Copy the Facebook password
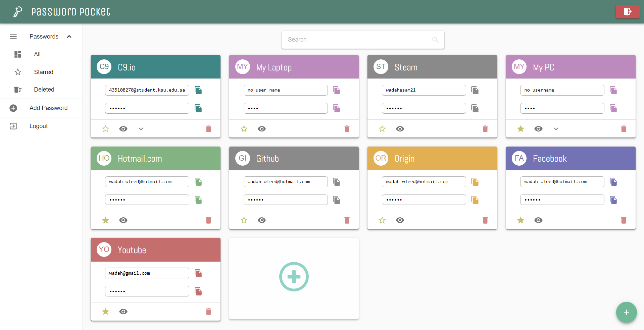Viewport: 644px width, 330px height. [x=613, y=200]
